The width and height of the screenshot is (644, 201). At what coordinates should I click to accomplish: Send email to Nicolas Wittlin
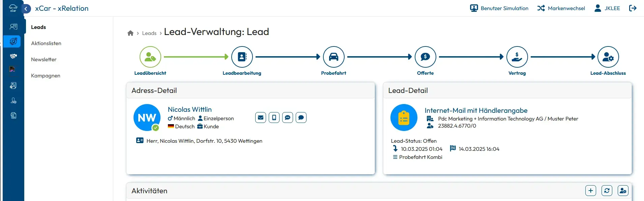pyautogui.click(x=261, y=118)
